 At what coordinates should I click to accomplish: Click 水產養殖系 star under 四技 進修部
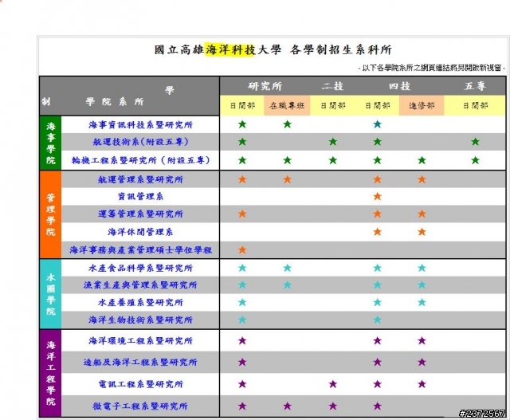[x=422, y=303]
